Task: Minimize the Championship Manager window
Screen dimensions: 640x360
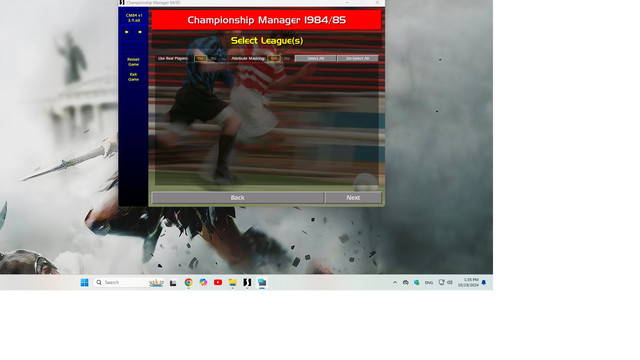Action: coord(347,2)
